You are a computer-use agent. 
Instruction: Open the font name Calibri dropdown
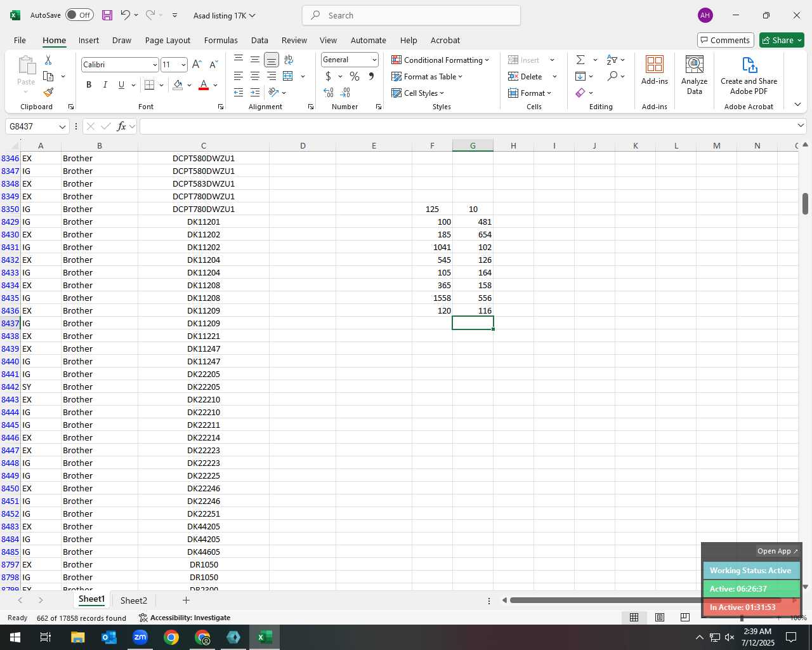(154, 65)
